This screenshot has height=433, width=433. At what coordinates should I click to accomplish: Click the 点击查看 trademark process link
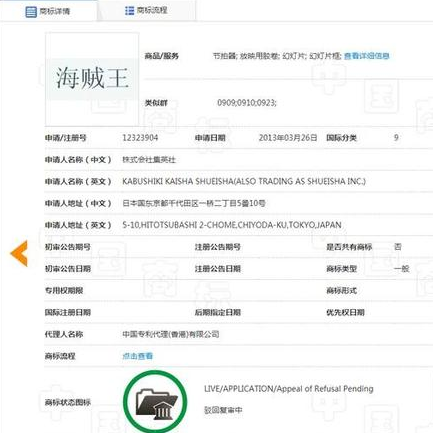click(137, 356)
